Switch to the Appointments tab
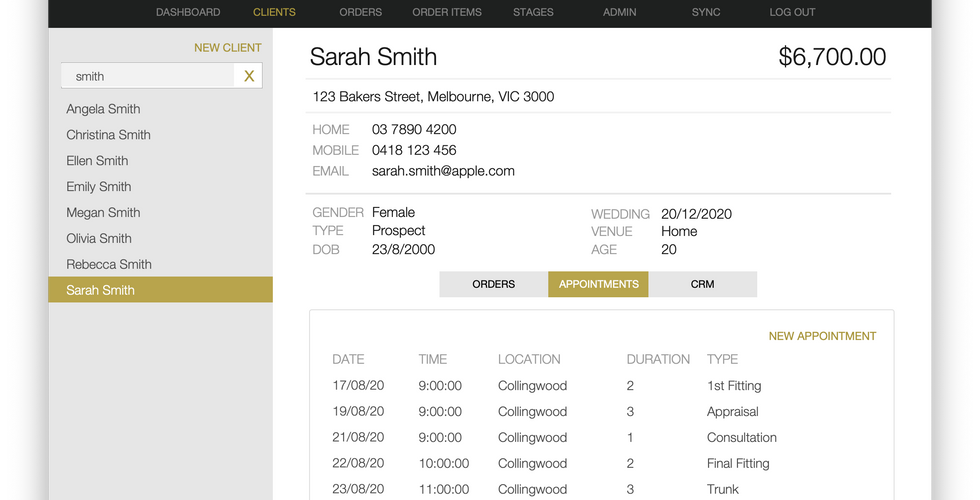This screenshot has width=980, height=500. point(598,284)
